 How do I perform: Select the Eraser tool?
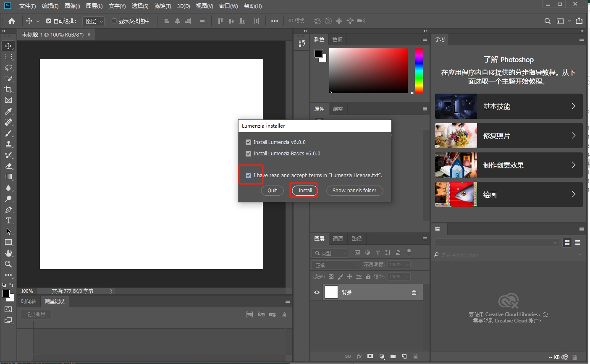[x=8, y=166]
